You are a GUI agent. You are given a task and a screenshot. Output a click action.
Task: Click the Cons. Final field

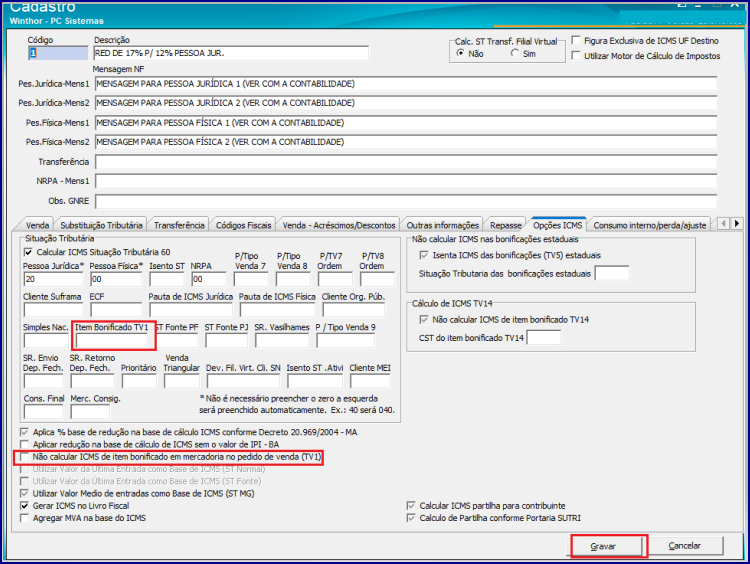pos(43,411)
